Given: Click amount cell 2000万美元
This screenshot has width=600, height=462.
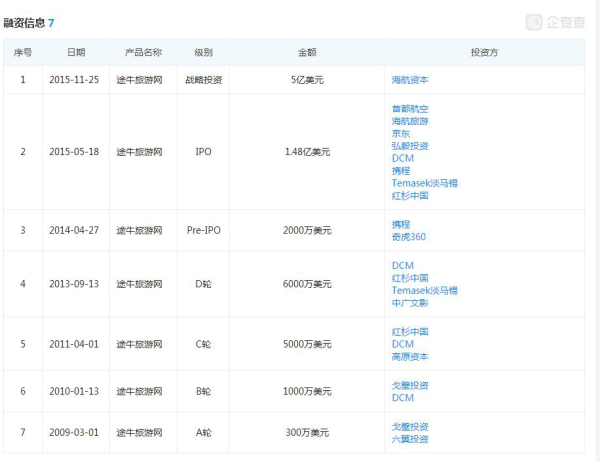Looking at the screenshot, I should (307, 230).
